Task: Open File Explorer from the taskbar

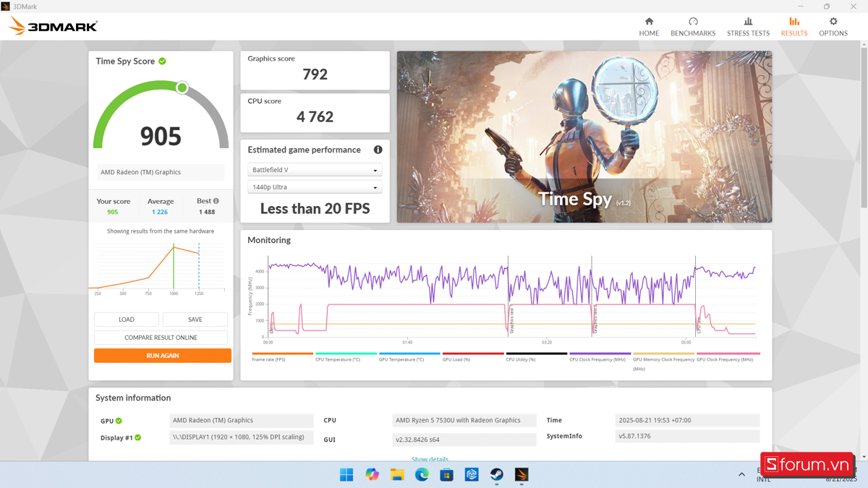Action: 397,474
